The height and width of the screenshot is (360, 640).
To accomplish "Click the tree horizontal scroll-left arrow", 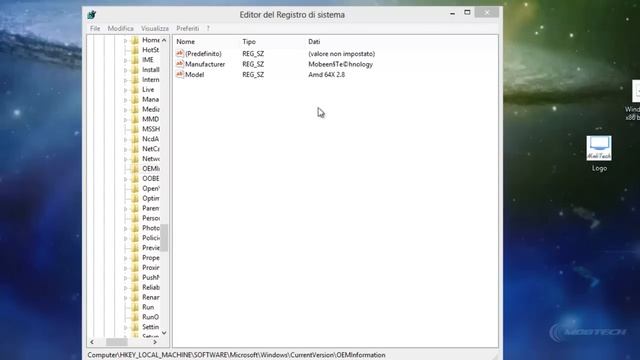I will click(x=92, y=342).
